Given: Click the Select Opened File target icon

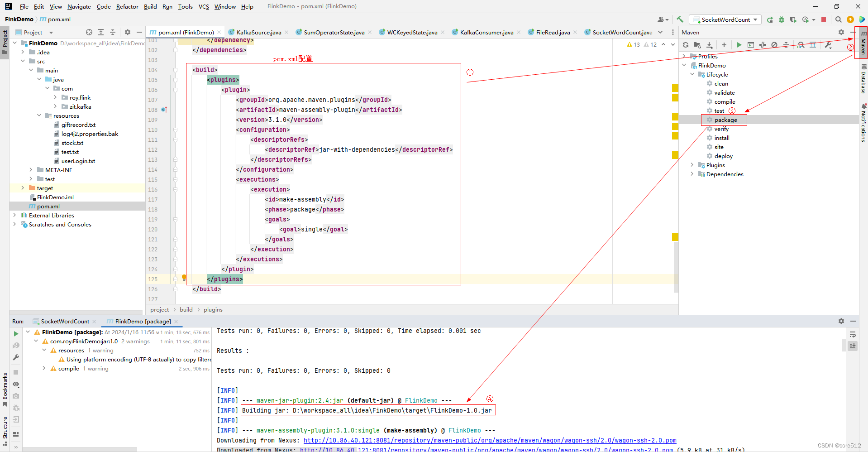Looking at the screenshot, I should 89,32.
